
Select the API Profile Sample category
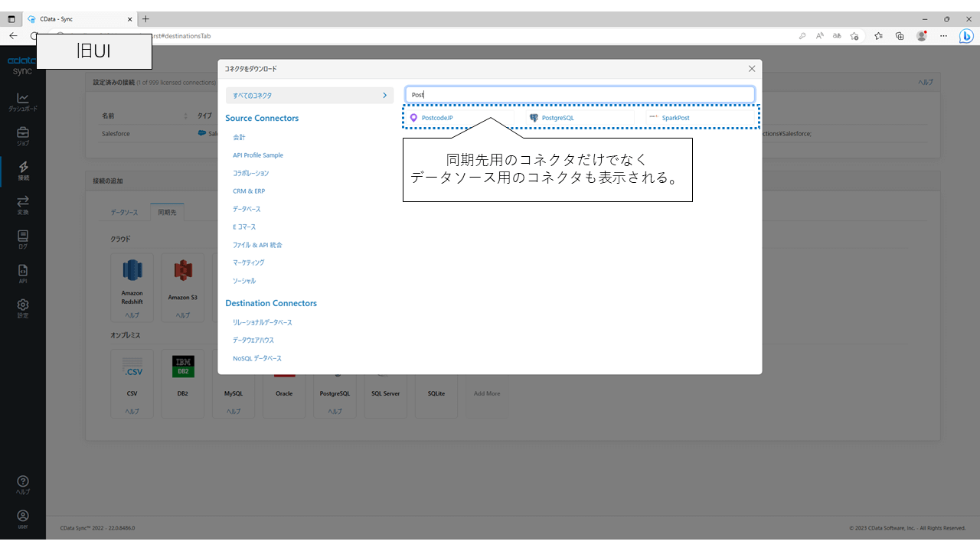coord(258,155)
